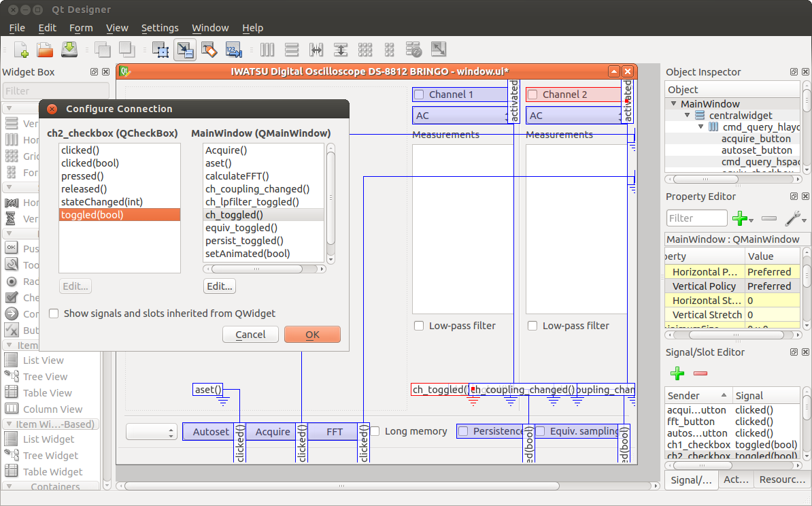The height and width of the screenshot is (506, 812).
Task: Collapse the MainWindow tree node
Action: click(x=674, y=104)
